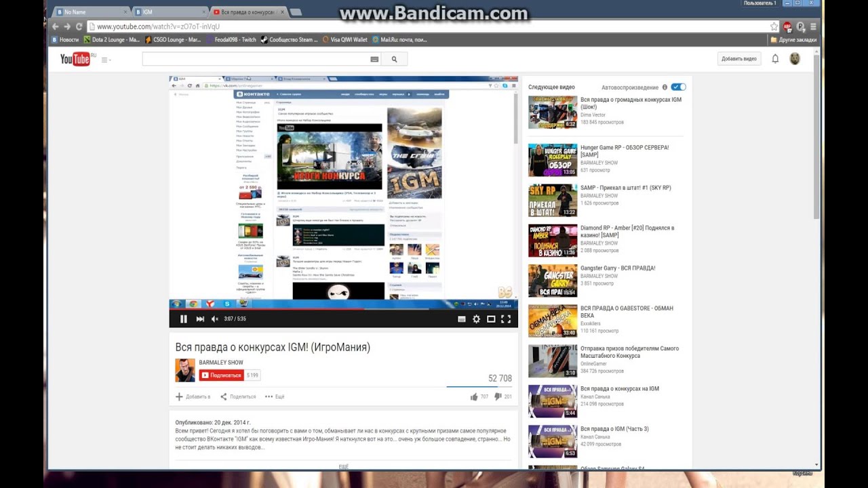Select the Вся правда о конкурсах tab
This screenshot has width=868, height=488.
pos(248,12)
